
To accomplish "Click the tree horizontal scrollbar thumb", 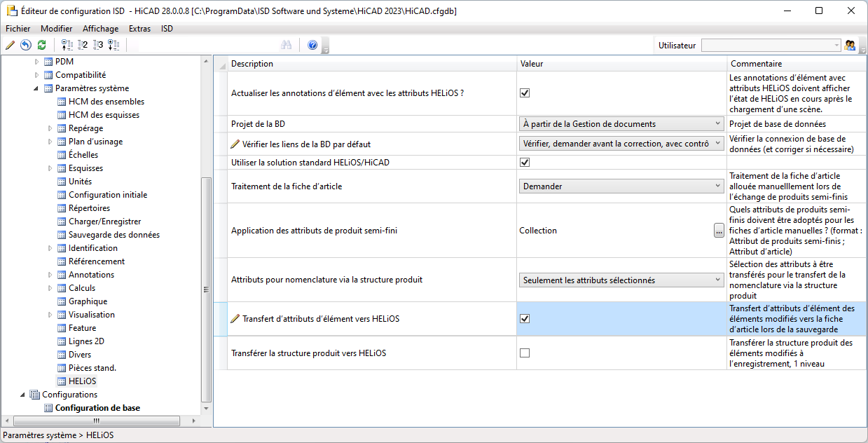I will [x=97, y=421].
